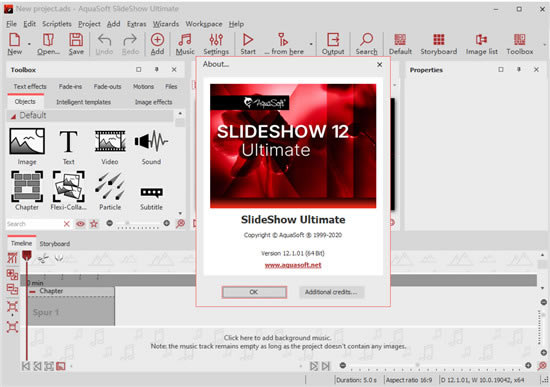Screen dimensions: 550x387
Task: Click the Search magnifier toolbar icon
Action: point(367,44)
